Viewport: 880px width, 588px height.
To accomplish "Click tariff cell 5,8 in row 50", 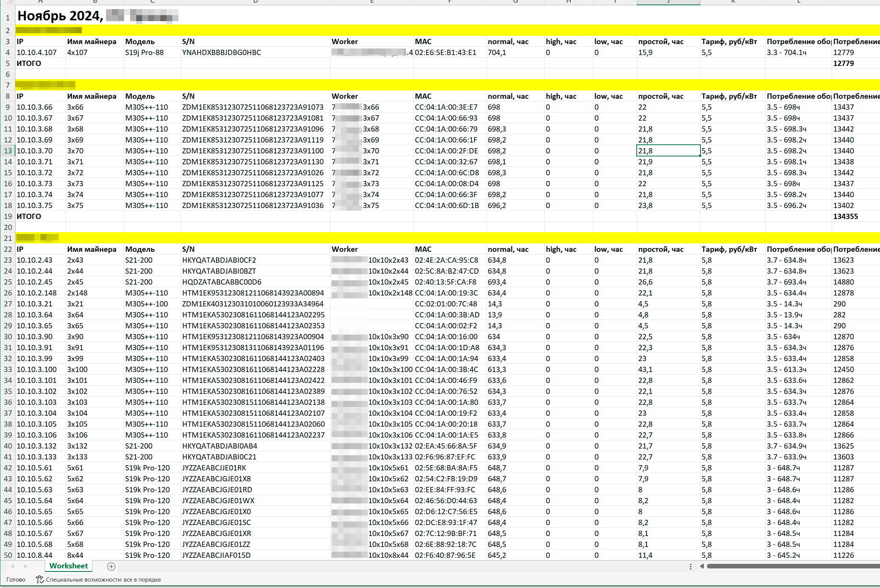I will (x=733, y=555).
